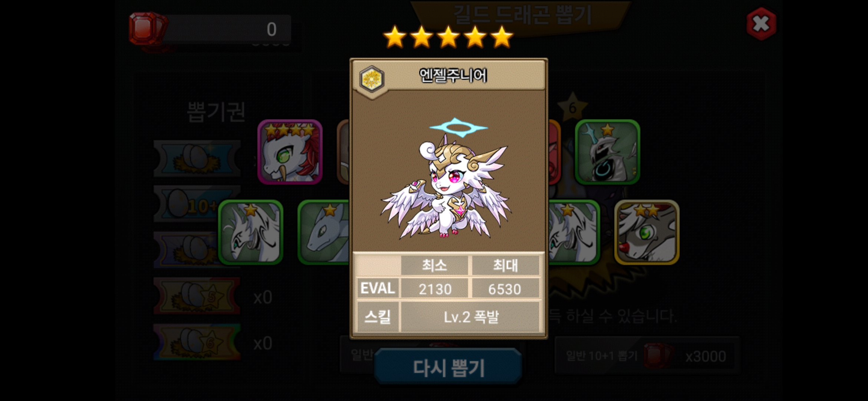Tap the ruby count field showing 0
The width and height of the screenshot is (868, 401).
[x=226, y=29]
